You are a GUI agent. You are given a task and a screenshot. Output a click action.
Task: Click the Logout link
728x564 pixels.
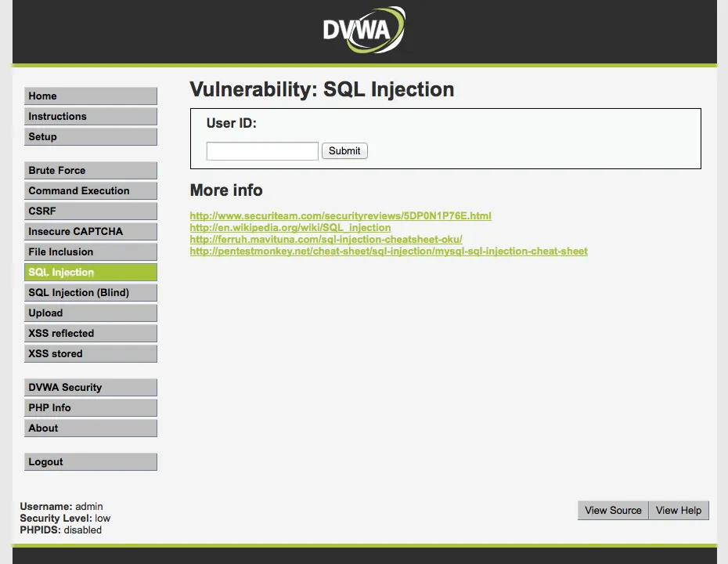pyautogui.click(x=90, y=461)
